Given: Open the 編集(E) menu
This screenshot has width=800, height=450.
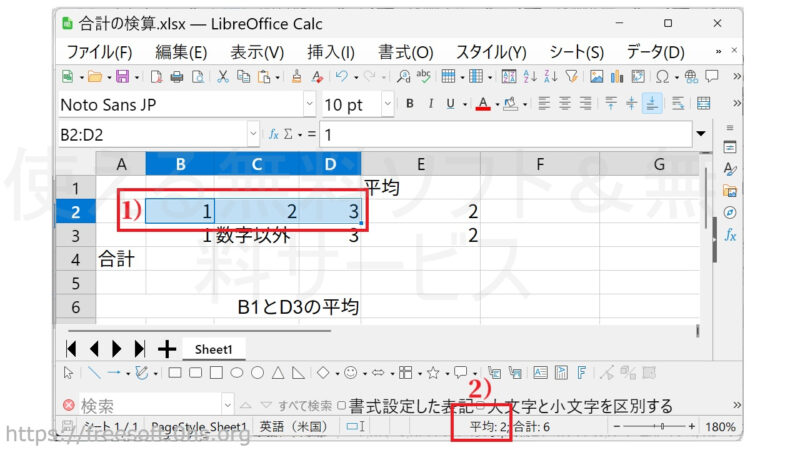Looking at the screenshot, I should coord(181,52).
